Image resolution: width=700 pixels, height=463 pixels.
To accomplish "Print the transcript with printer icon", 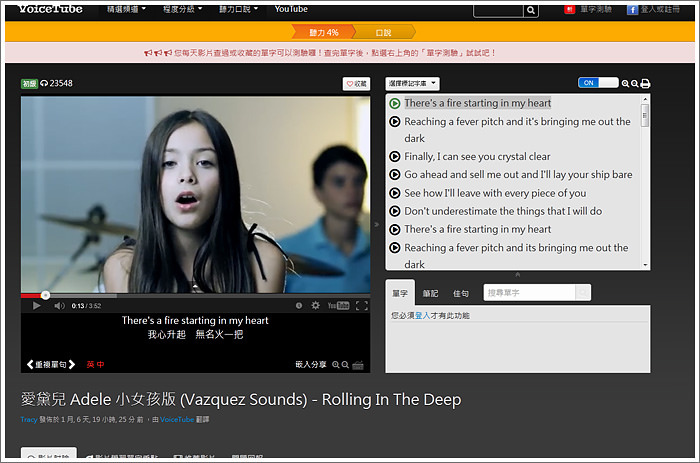I will [645, 83].
